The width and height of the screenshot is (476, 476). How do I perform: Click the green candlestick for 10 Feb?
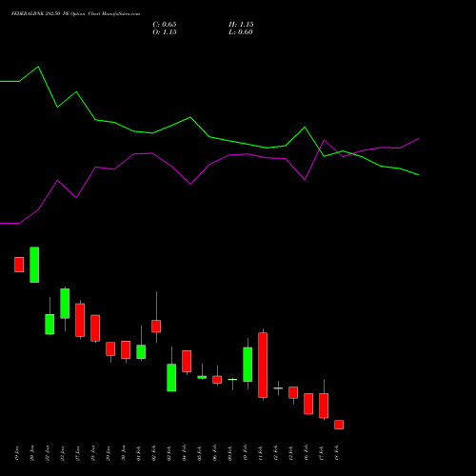[248, 365]
